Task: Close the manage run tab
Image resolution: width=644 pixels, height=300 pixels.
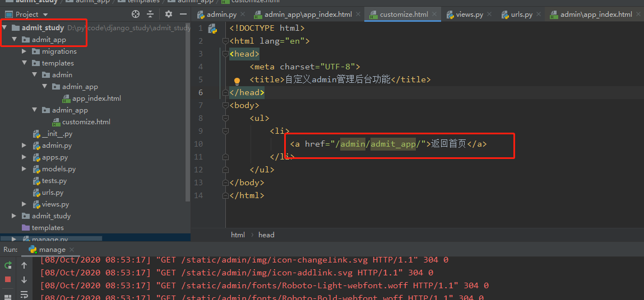Action: click(72, 250)
